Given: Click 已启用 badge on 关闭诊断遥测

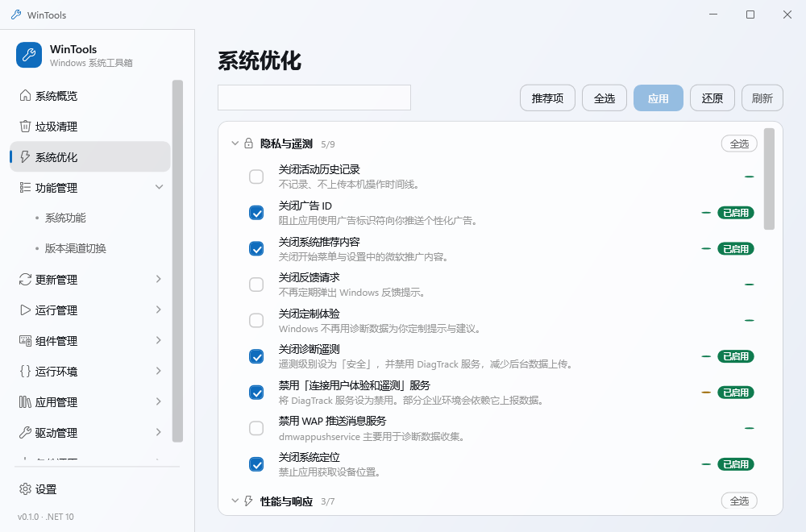Looking at the screenshot, I should pos(736,356).
